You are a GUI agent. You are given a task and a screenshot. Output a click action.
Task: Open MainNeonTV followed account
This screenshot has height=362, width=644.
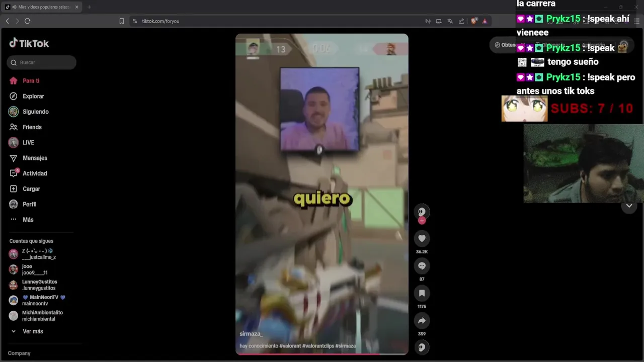click(37, 301)
